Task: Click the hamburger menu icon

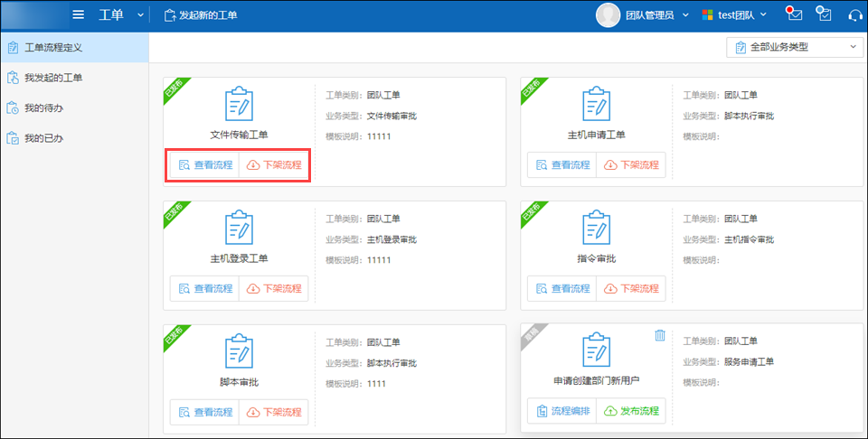Action: click(79, 14)
